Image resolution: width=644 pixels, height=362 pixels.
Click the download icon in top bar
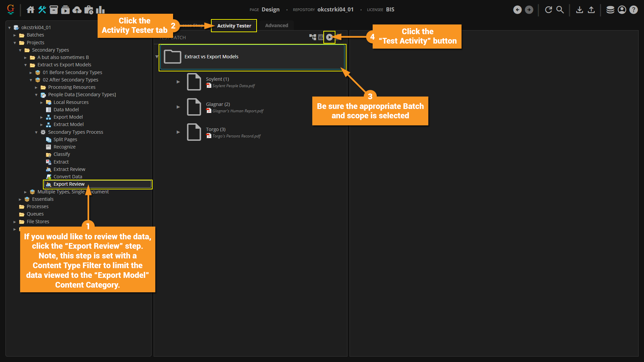579,10
